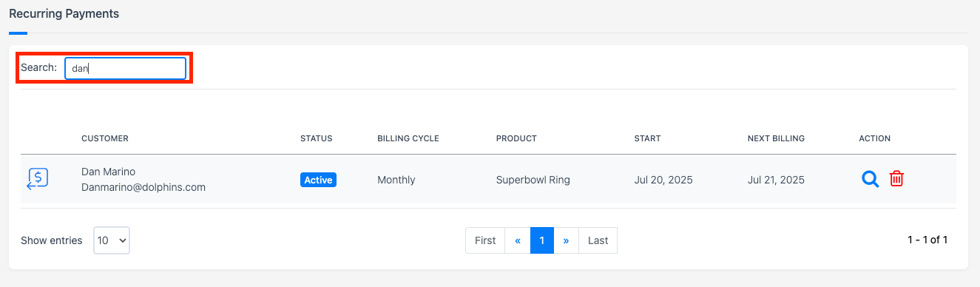Click the Dan Marino customer name
This screenshot has height=287, width=980.
tap(108, 172)
